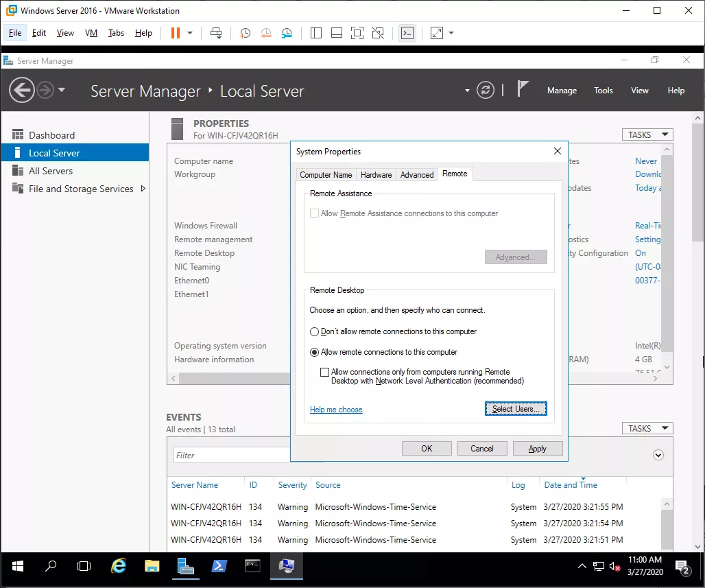Open the VMware VM menu
This screenshot has height=588, width=705.
pyautogui.click(x=91, y=33)
